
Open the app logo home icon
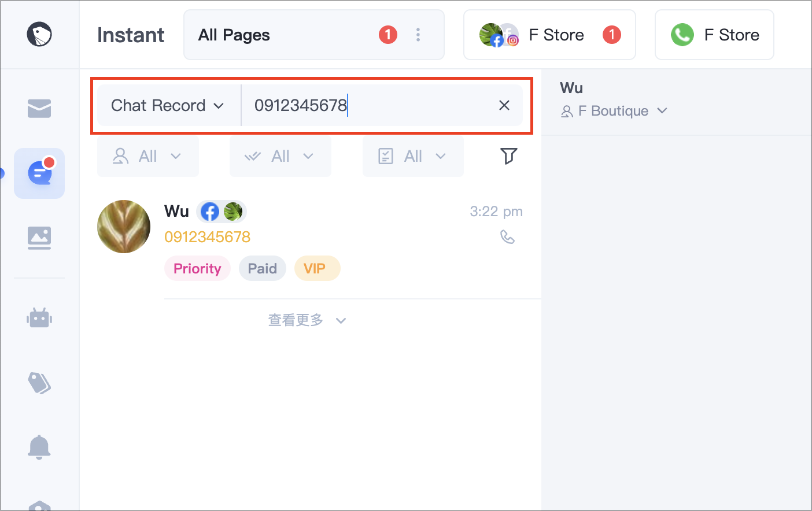pyautogui.click(x=39, y=34)
